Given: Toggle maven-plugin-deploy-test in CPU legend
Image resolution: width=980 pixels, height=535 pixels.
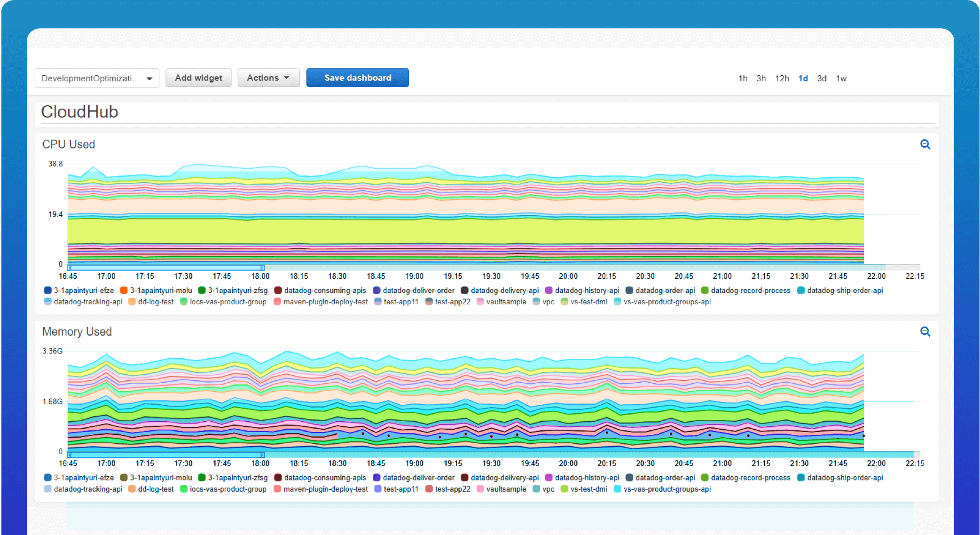Looking at the screenshot, I should [x=321, y=302].
